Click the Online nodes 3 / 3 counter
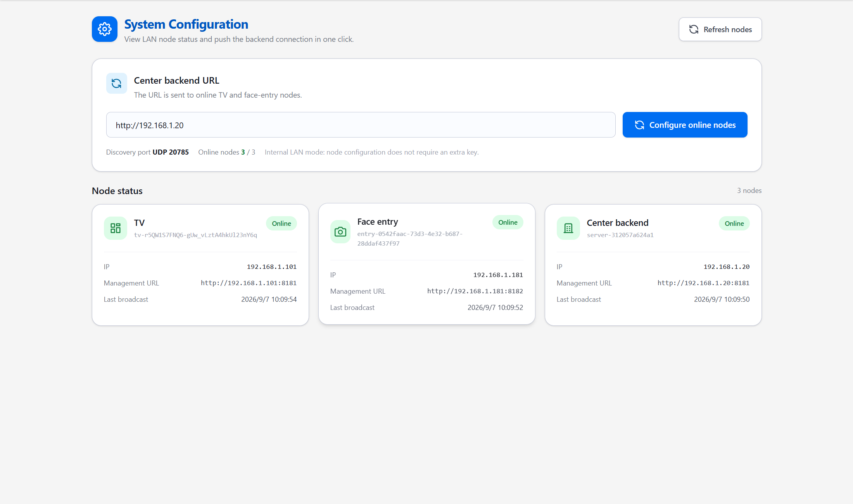The width and height of the screenshot is (853, 504). tap(226, 152)
